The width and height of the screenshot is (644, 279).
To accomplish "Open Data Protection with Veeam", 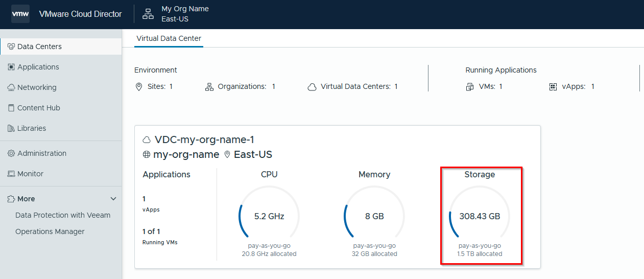I will (63, 215).
